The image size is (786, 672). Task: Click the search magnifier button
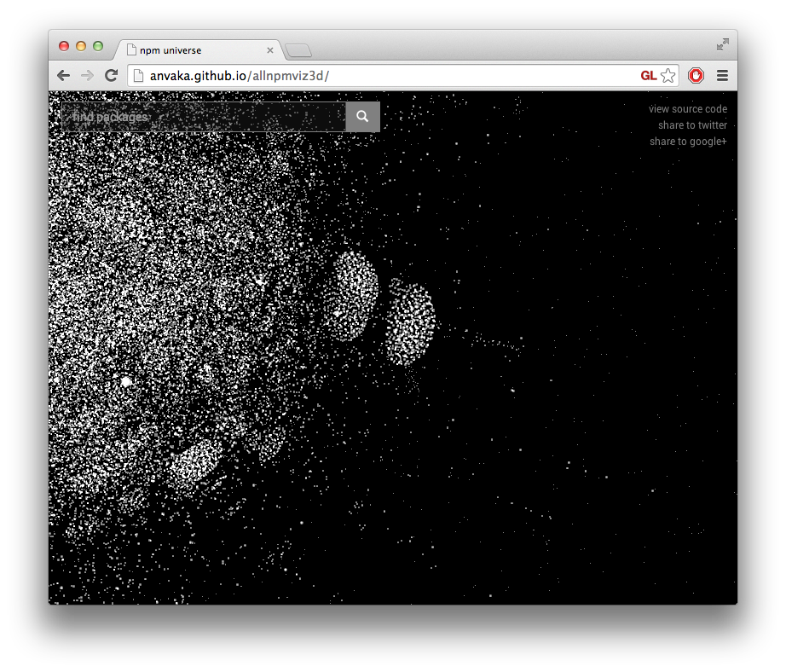(x=362, y=117)
